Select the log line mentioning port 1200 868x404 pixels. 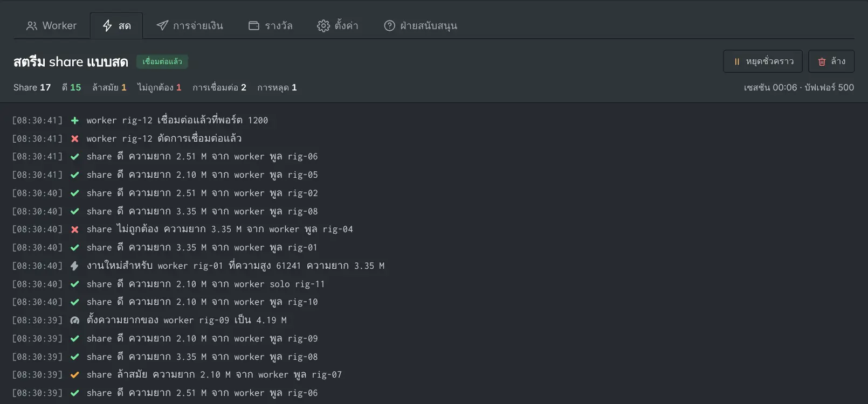click(177, 121)
